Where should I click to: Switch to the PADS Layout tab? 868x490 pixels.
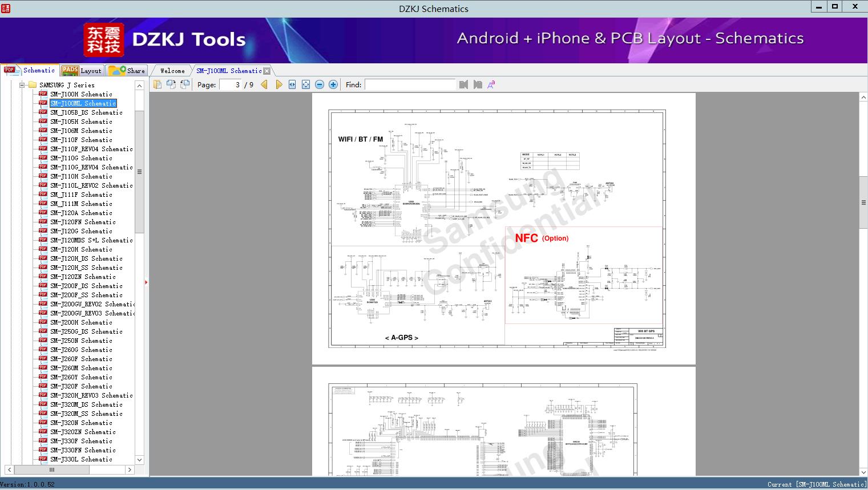point(82,71)
